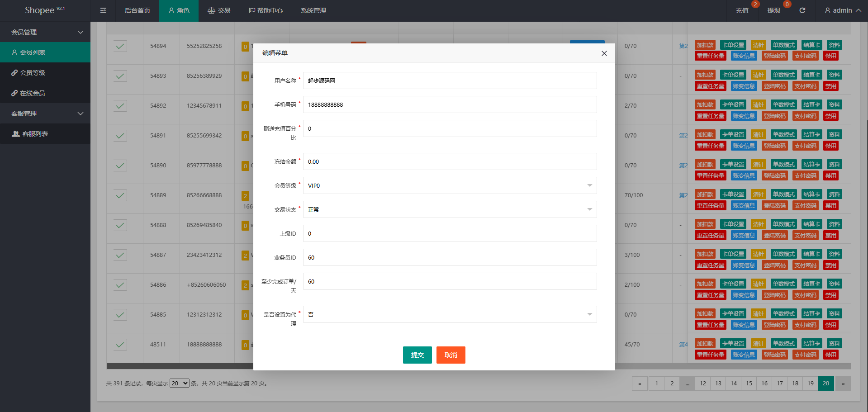
Task: Click 提现 notification link
Action: [773, 10]
